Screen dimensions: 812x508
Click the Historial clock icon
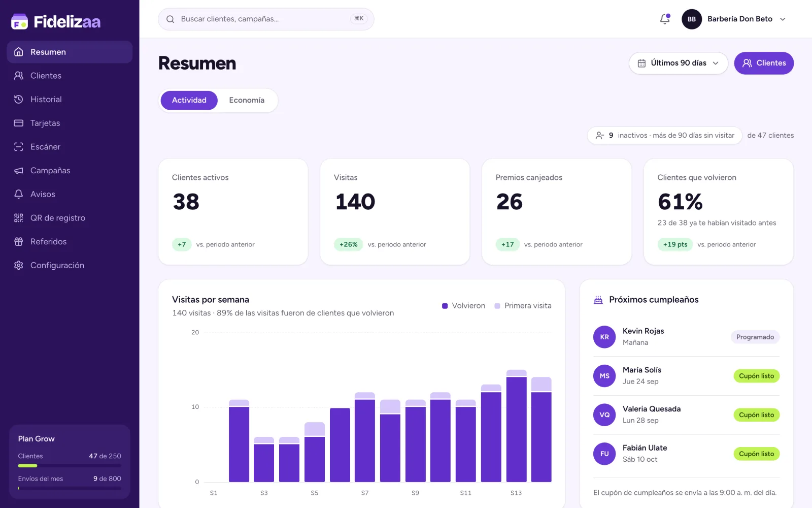[x=19, y=100]
